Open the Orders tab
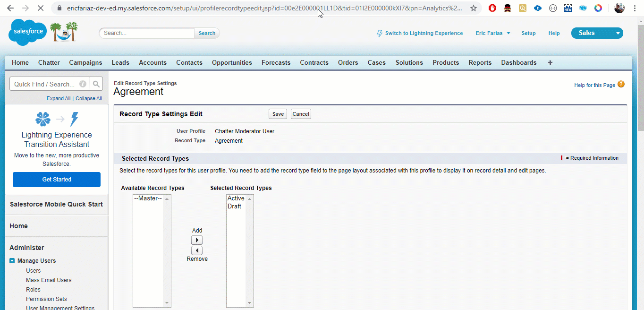The image size is (644, 310). point(348,62)
